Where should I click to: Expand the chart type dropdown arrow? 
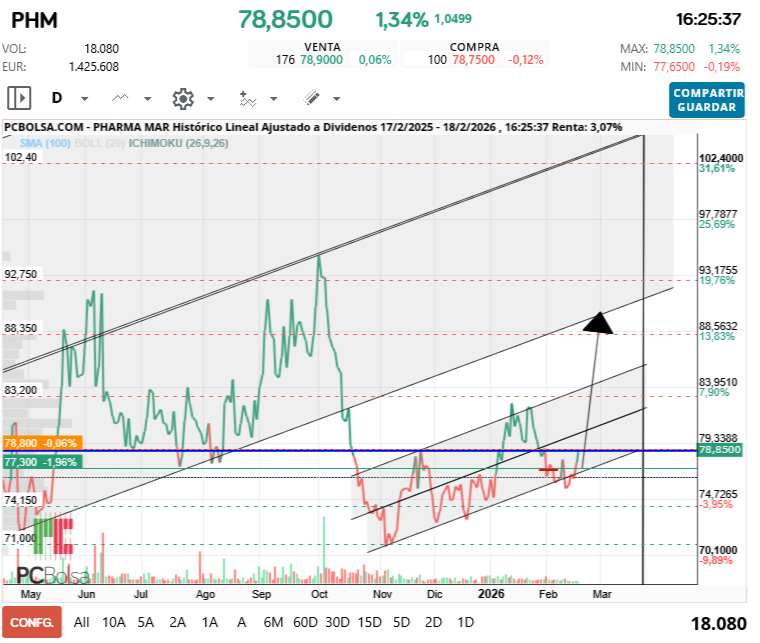coord(148,99)
